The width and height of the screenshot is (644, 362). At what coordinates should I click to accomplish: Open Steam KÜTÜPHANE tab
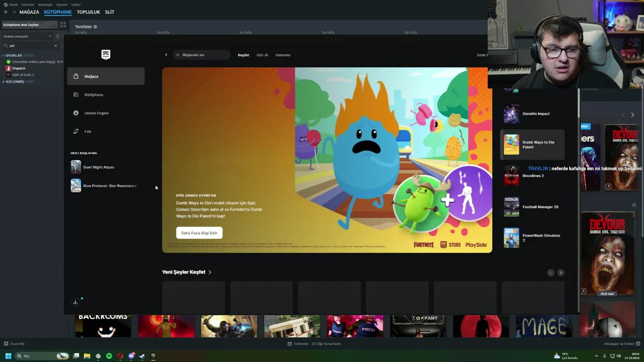pyautogui.click(x=58, y=12)
